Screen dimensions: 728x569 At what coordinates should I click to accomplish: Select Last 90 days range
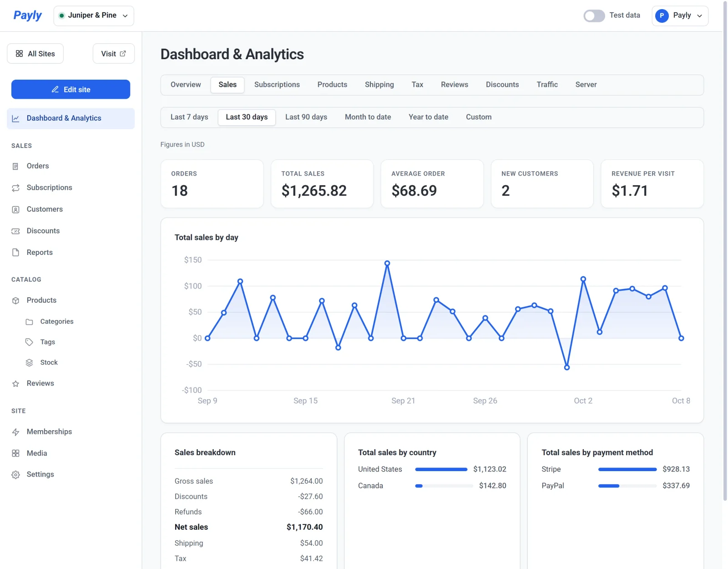click(306, 117)
